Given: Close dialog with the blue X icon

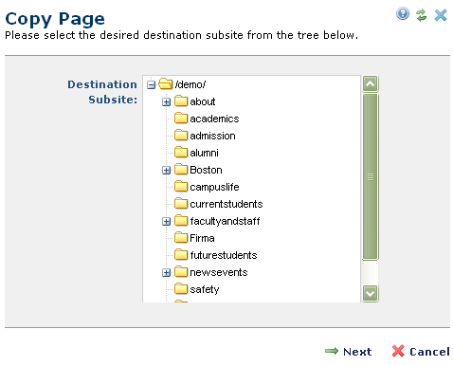Looking at the screenshot, I should [x=441, y=15].
